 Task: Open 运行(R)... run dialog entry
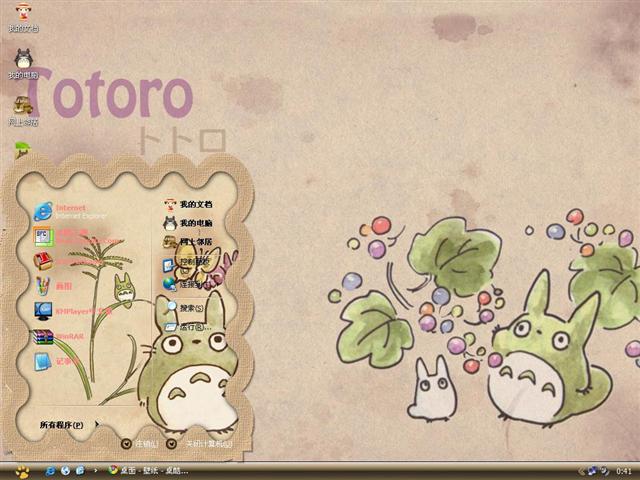click(x=188, y=327)
